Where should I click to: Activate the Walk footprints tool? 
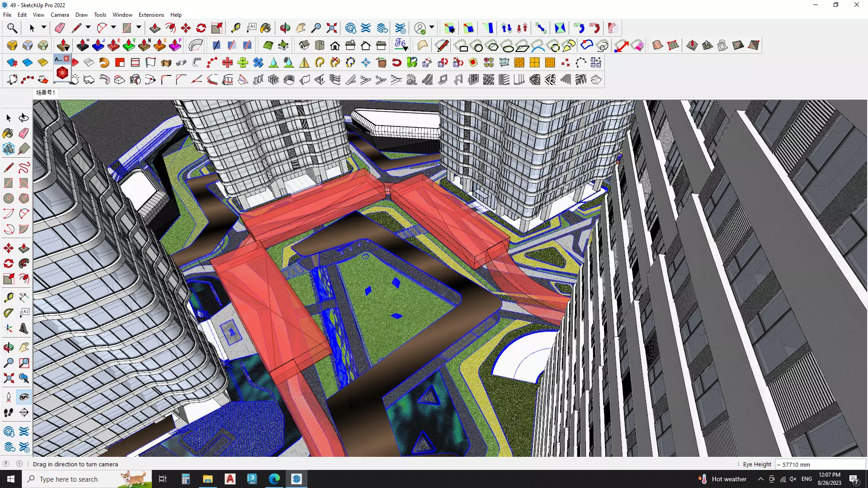8,412
